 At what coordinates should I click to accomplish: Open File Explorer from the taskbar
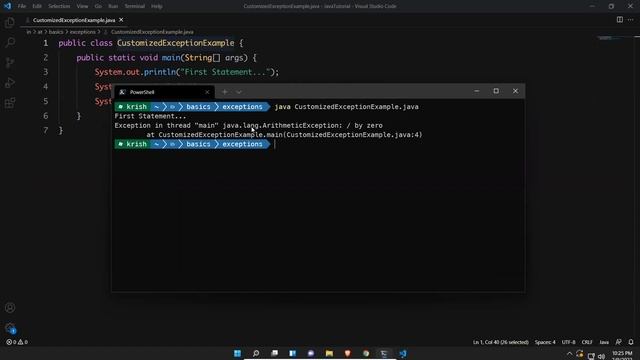coord(329,353)
